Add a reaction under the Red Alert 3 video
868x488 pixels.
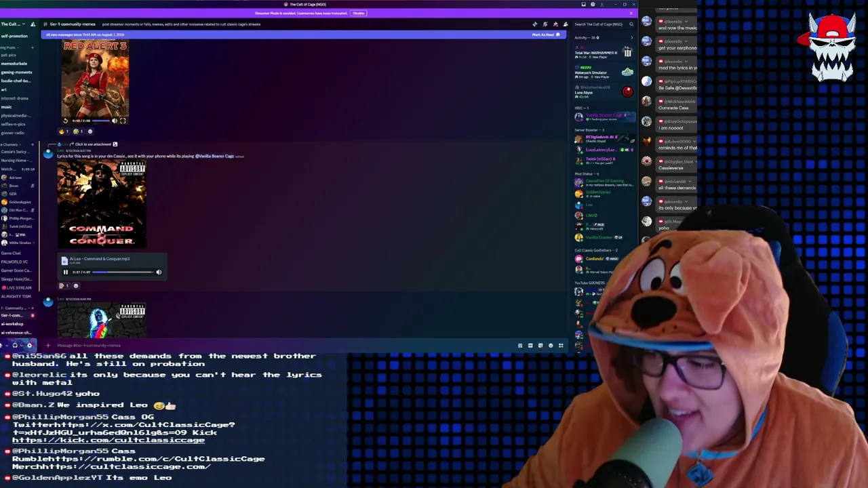pyautogui.click(x=90, y=131)
